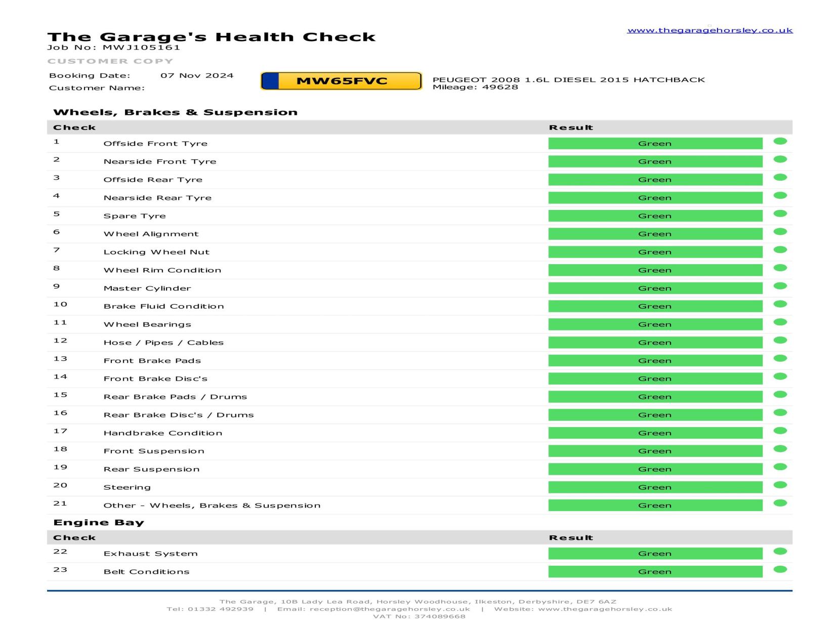Click the Green result bar for Steering

pyautogui.click(x=655, y=487)
